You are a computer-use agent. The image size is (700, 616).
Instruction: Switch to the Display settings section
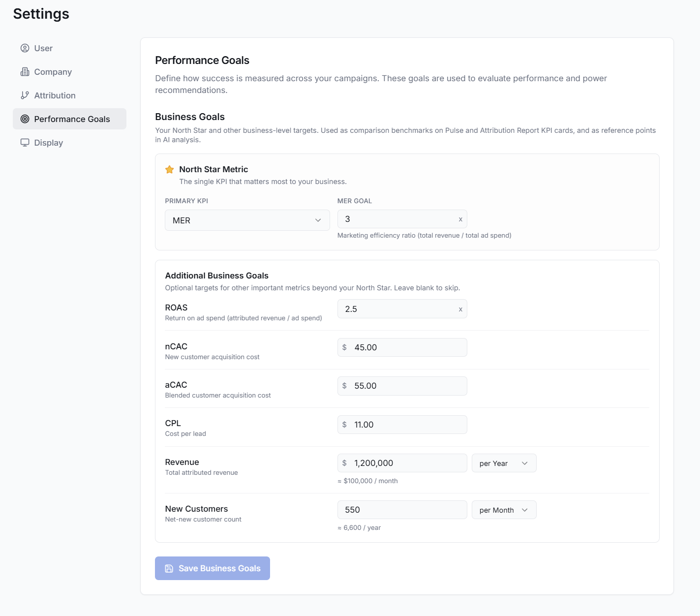click(x=69, y=143)
